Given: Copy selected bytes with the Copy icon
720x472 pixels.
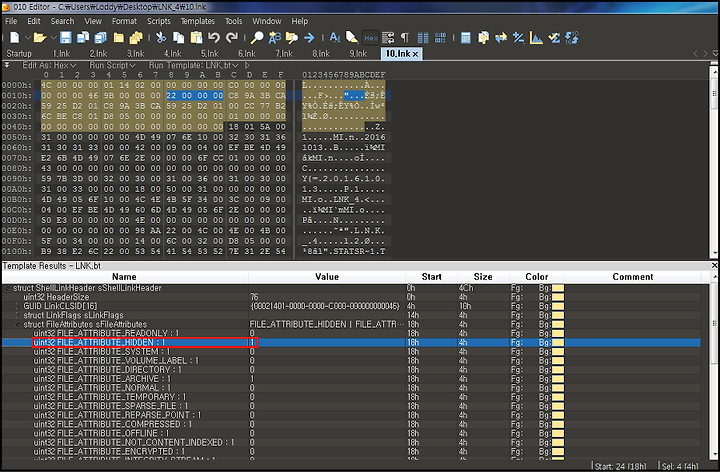Looking at the screenshot, I should pyautogui.click(x=178, y=38).
